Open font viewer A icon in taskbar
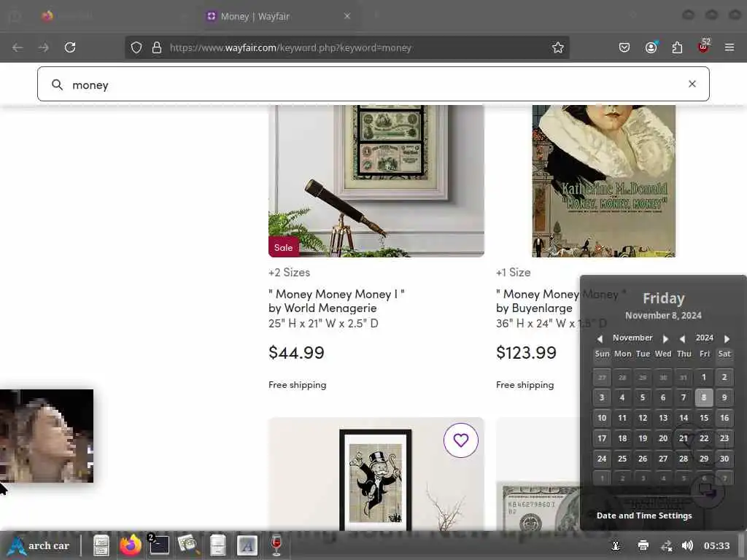Viewport: 747px width, 560px height. [247, 545]
